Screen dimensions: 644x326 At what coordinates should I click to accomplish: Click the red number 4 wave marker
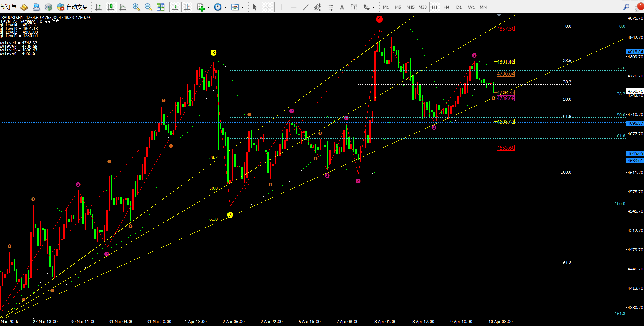coord(379,19)
